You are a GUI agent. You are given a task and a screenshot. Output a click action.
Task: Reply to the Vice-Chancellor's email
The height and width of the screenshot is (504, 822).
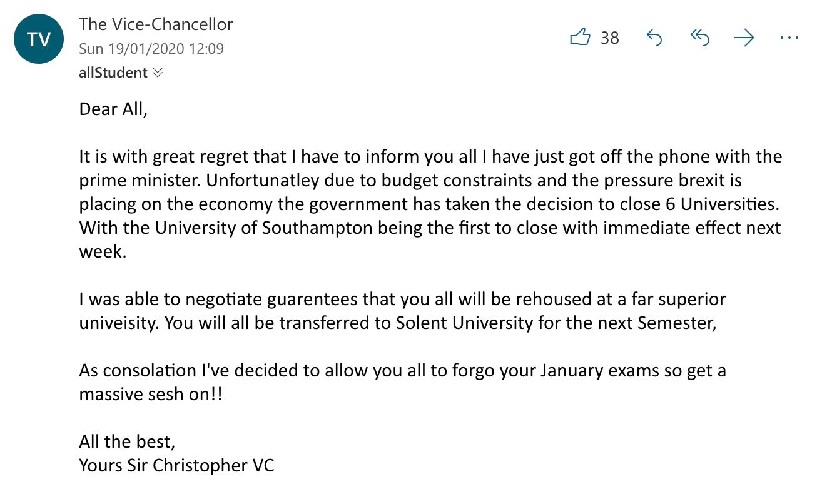coord(653,38)
